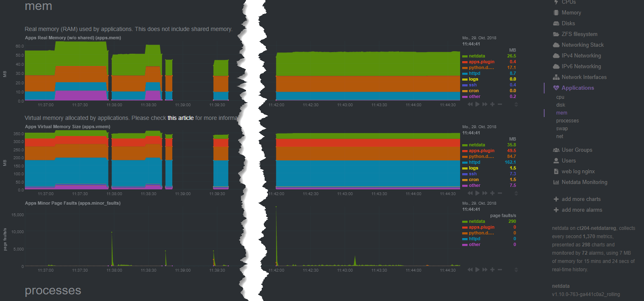Viewport: 644px width, 301px height.
Task: Open 'this article' link about virtual memory
Action: 181,118
